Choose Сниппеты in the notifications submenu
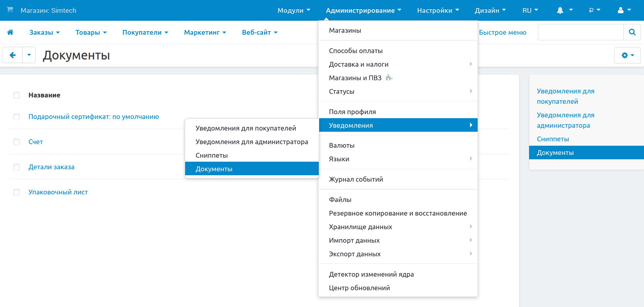 tap(211, 155)
